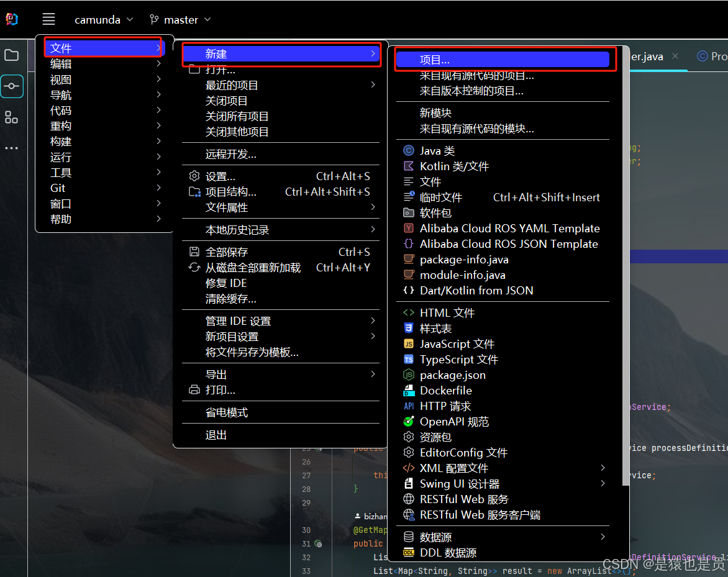Click gutter icon on line 31
This screenshot has height=577, width=728.
click(x=319, y=543)
